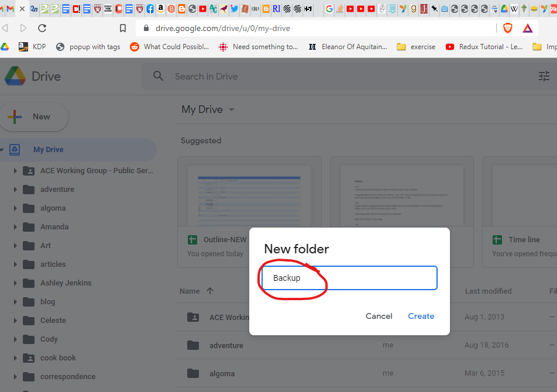
Task: Select the correspondence folder in the sidebar
Action: point(68,376)
